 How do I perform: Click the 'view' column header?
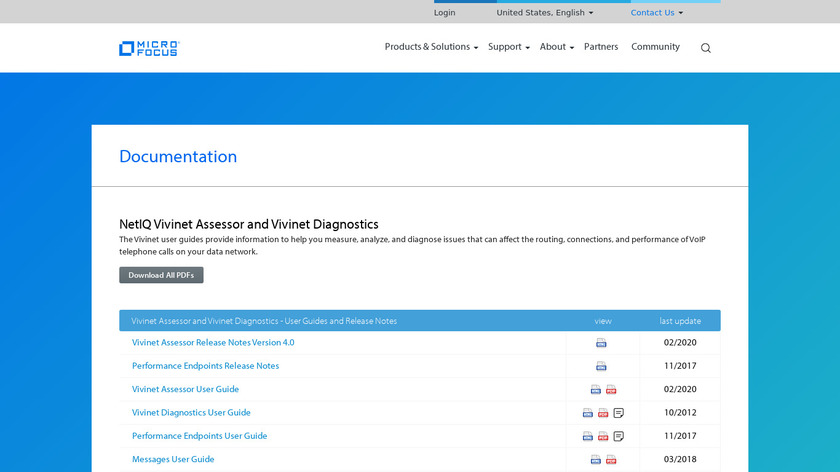[x=603, y=321]
